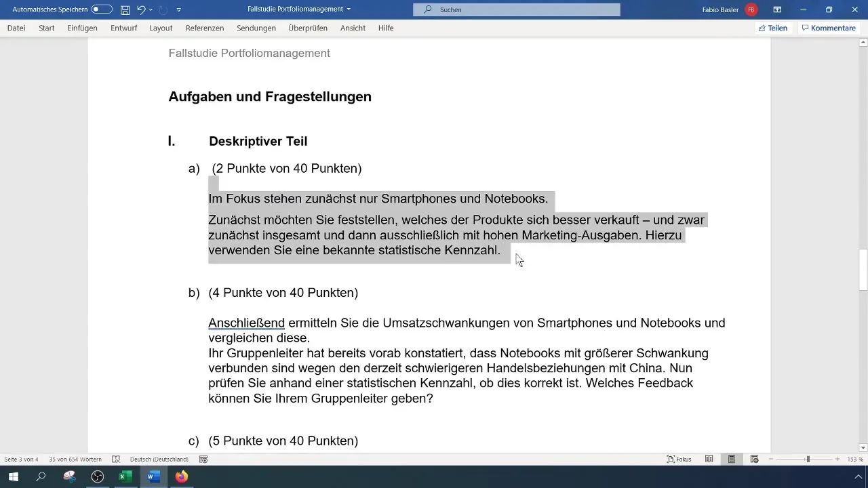Click the header text Fallstudie Portfoliomanagement
Screen dimensions: 868x488
pos(250,53)
